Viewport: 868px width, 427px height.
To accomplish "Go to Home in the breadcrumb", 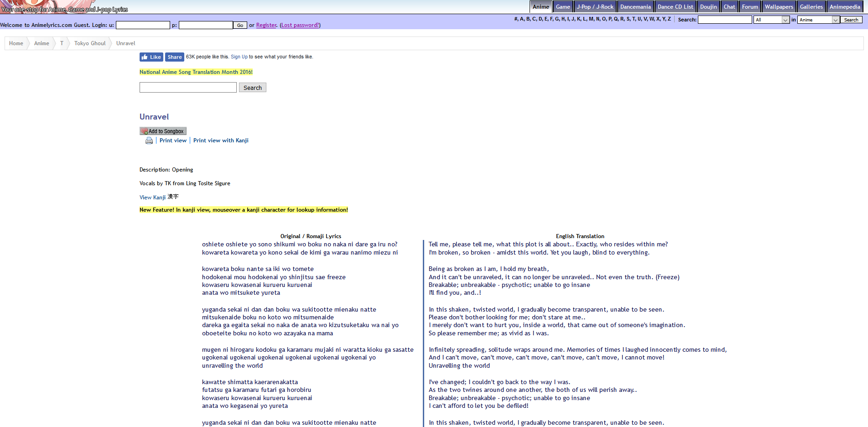I will point(16,43).
